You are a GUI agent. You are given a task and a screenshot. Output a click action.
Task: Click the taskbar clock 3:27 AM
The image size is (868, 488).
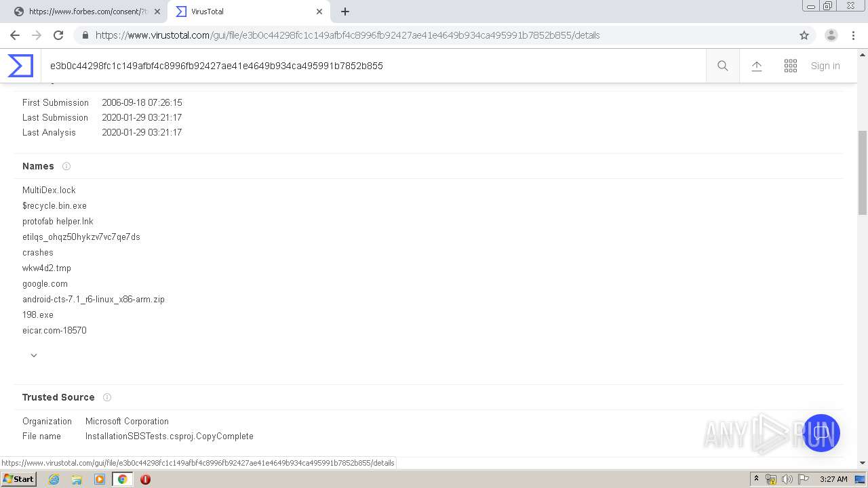(833, 479)
